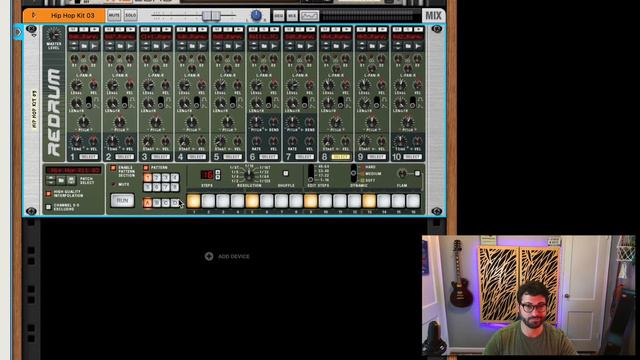Click the RUN button
The width and height of the screenshot is (640, 360).
pos(122,200)
